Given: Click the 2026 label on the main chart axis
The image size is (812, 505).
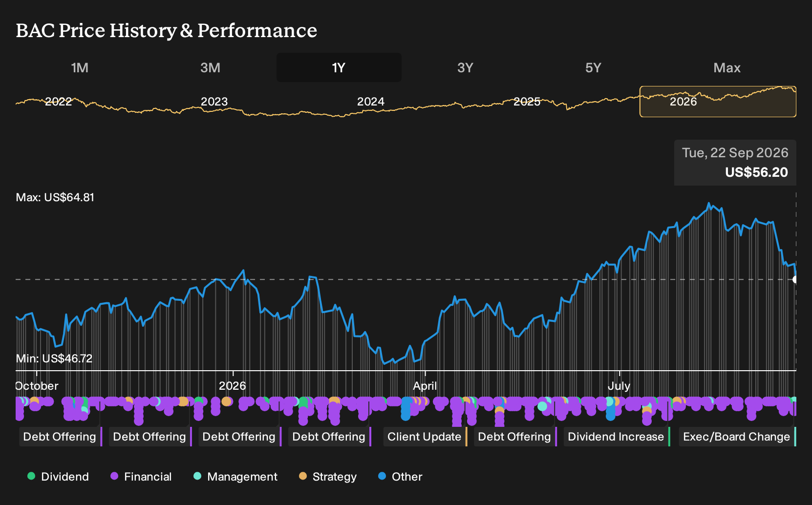Looking at the screenshot, I should pos(233,386).
